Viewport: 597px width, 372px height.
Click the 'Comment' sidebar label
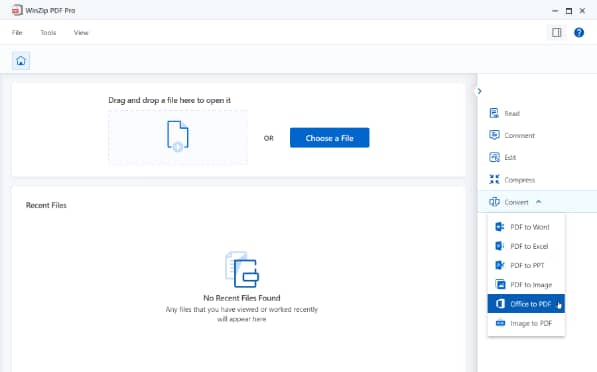[x=520, y=136]
